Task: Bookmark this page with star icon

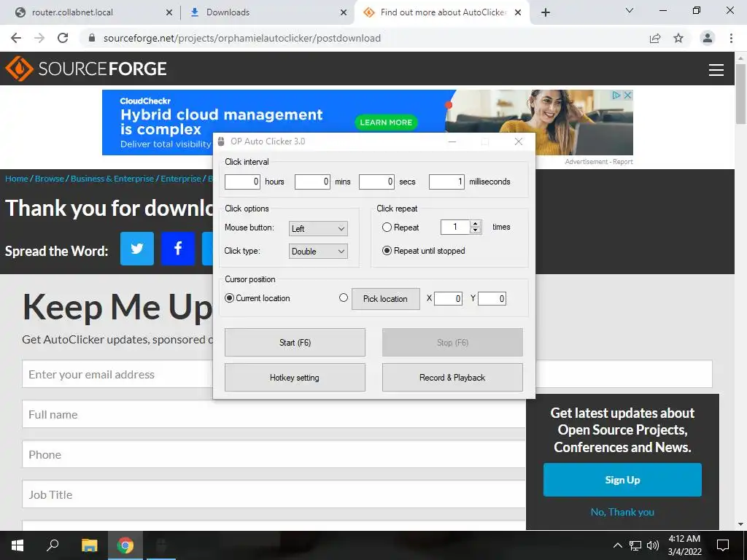Action: (x=678, y=38)
